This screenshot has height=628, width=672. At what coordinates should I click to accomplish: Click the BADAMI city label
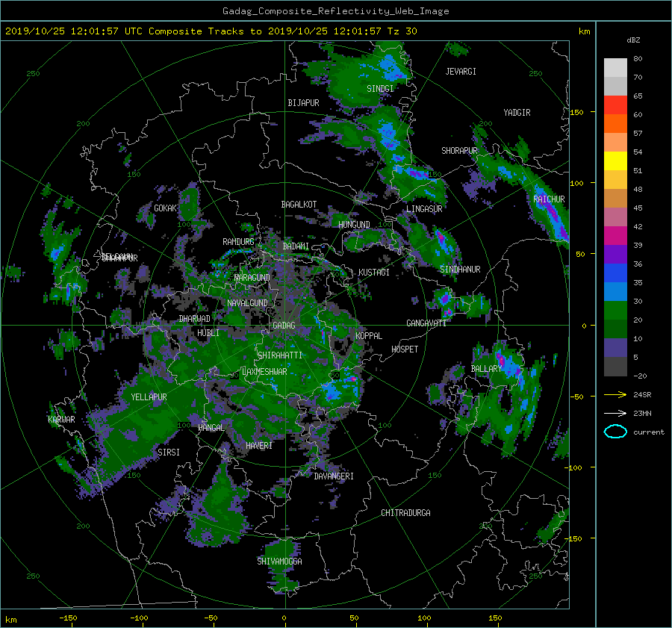pyautogui.click(x=296, y=246)
